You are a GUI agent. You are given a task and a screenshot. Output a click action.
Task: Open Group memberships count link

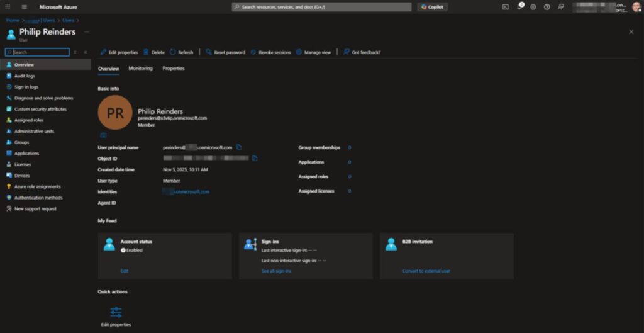coord(350,147)
